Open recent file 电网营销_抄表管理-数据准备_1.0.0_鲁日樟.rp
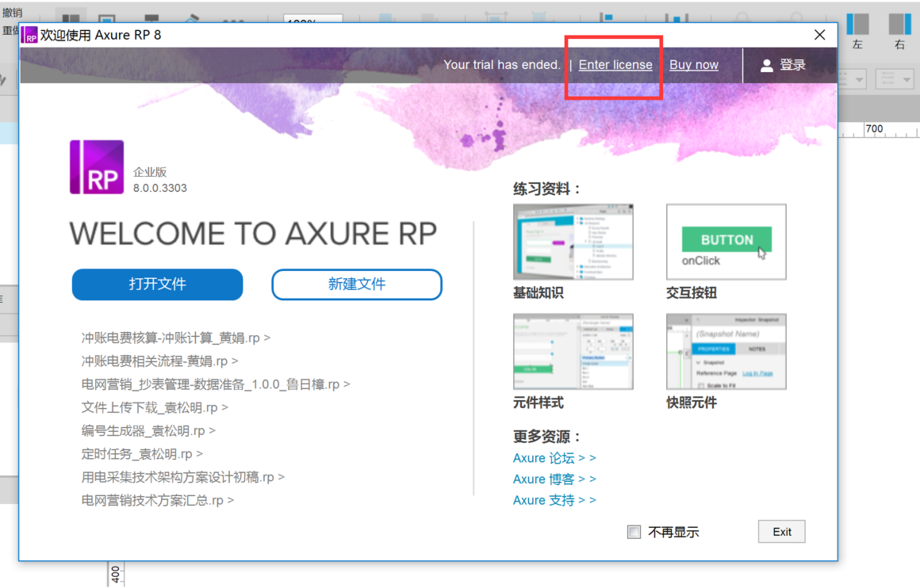Viewport: 920px width, 588px height. pyautogui.click(x=216, y=384)
